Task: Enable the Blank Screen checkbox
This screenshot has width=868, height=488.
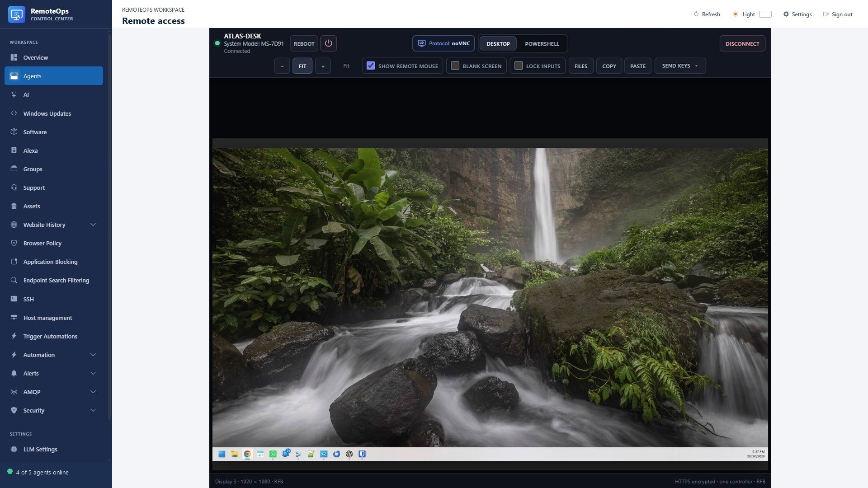Action: 455,66
